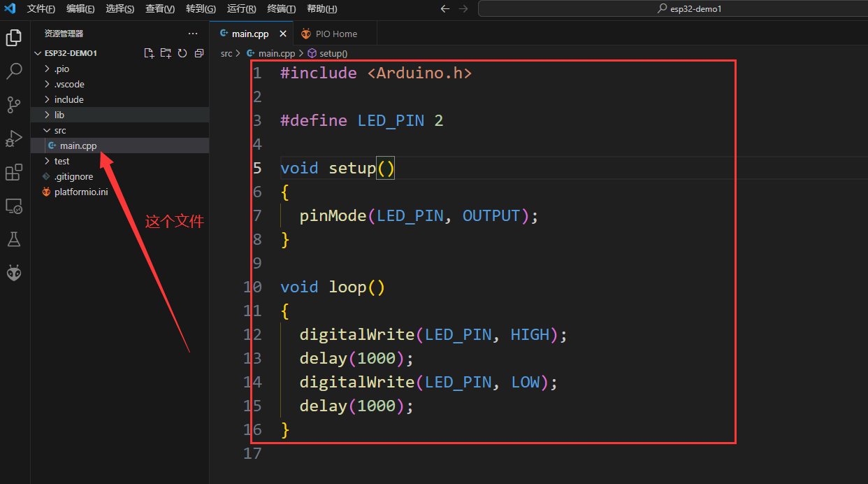Image resolution: width=868 pixels, height=484 pixels.
Task: Expand the include folder
Action: pyautogui.click(x=120, y=99)
